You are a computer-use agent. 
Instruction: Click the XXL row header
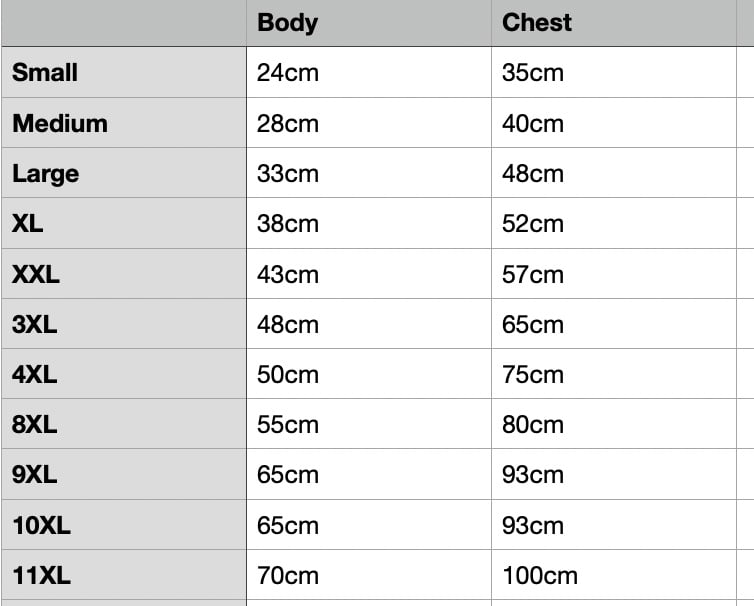click(x=124, y=274)
